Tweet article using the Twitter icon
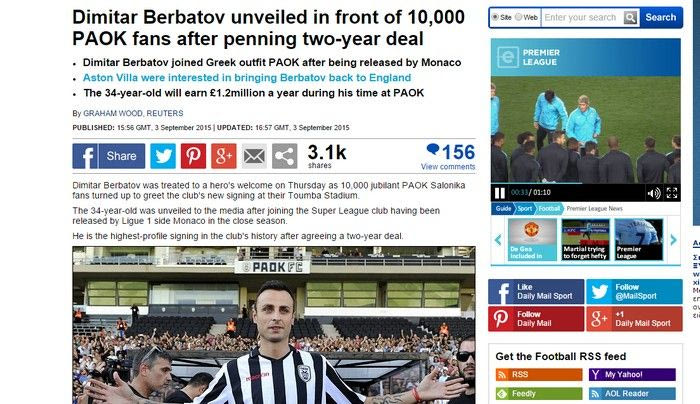This screenshot has width=700, height=404. click(163, 156)
